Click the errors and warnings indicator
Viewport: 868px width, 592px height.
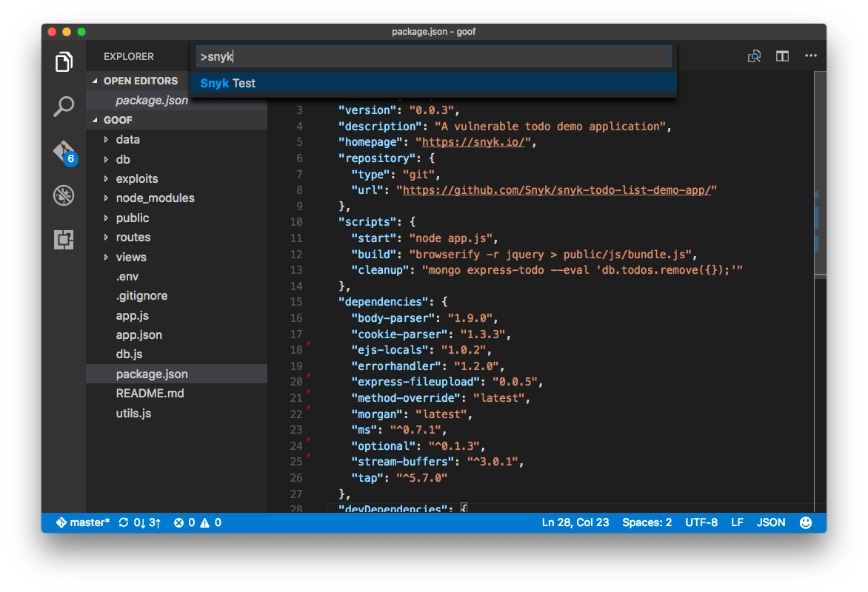tap(198, 522)
